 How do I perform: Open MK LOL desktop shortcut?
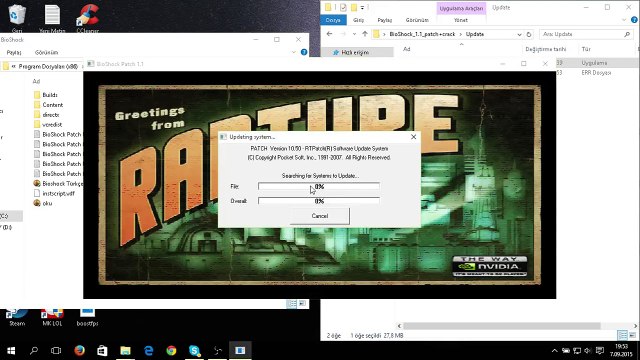[x=52, y=318]
